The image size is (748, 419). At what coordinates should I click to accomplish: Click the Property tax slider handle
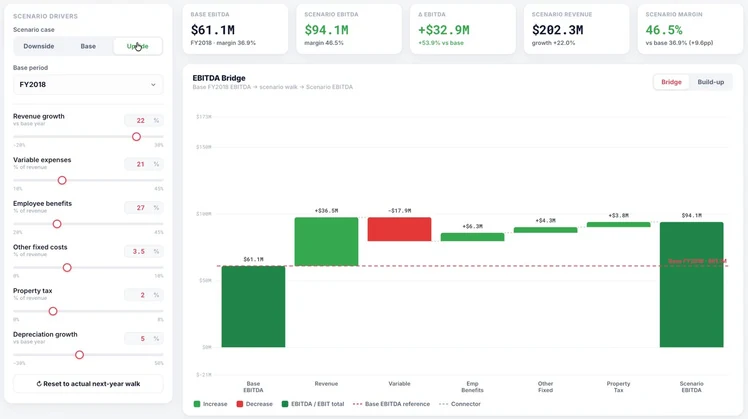(x=53, y=311)
